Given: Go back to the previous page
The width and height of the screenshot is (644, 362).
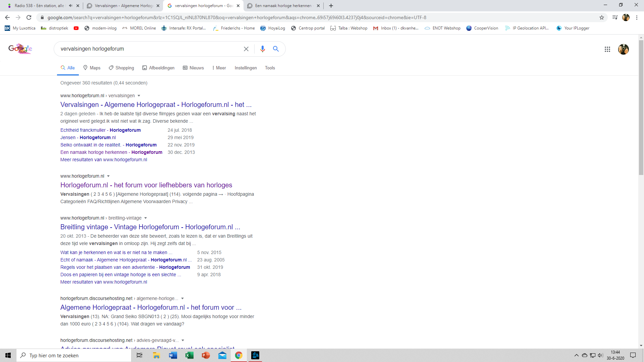Looking at the screenshot, I should 7,17.
